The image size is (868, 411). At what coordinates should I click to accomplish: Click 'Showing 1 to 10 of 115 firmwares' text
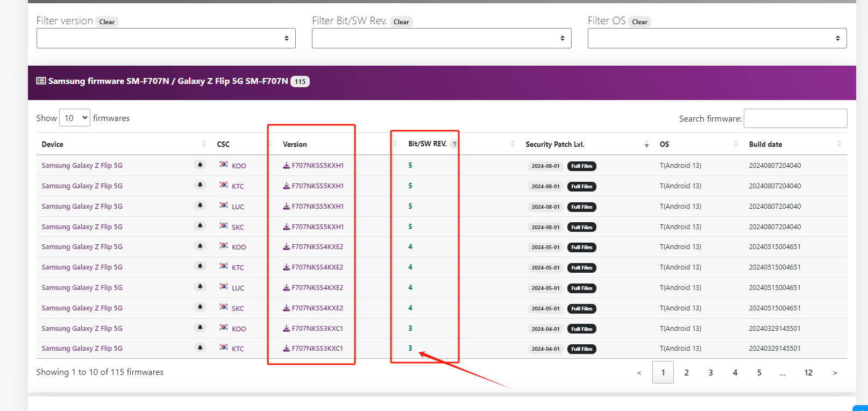[x=100, y=372]
